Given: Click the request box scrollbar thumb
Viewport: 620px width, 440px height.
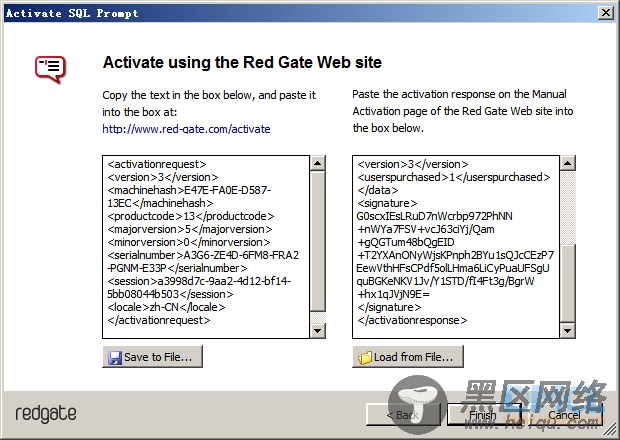Looking at the screenshot, I should pos(318,241).
